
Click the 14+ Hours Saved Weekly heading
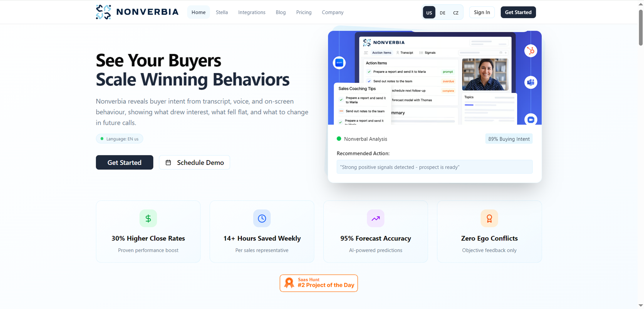point(262,238)
